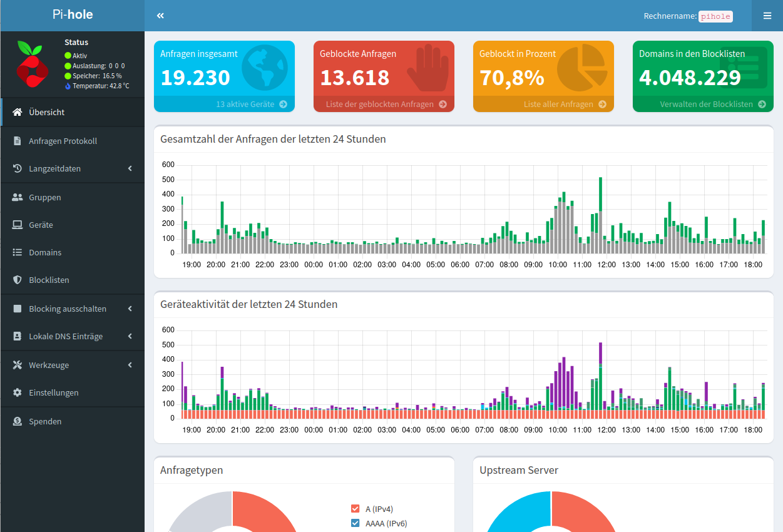Expand the Blocking ausschalten submenu chevron
This screenshot has height=532, width=783.
coord(130,309)
